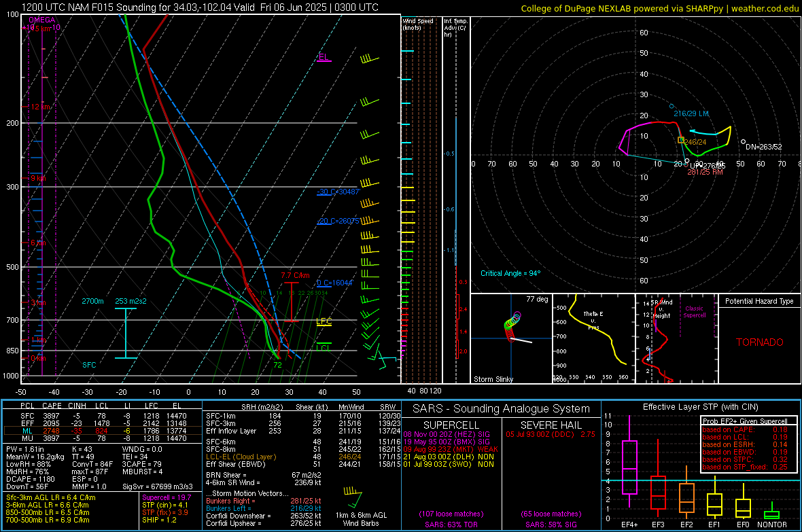Click the sounding title with valid time
This screenshot has width=802, height=532.
(x=200, y=7)
